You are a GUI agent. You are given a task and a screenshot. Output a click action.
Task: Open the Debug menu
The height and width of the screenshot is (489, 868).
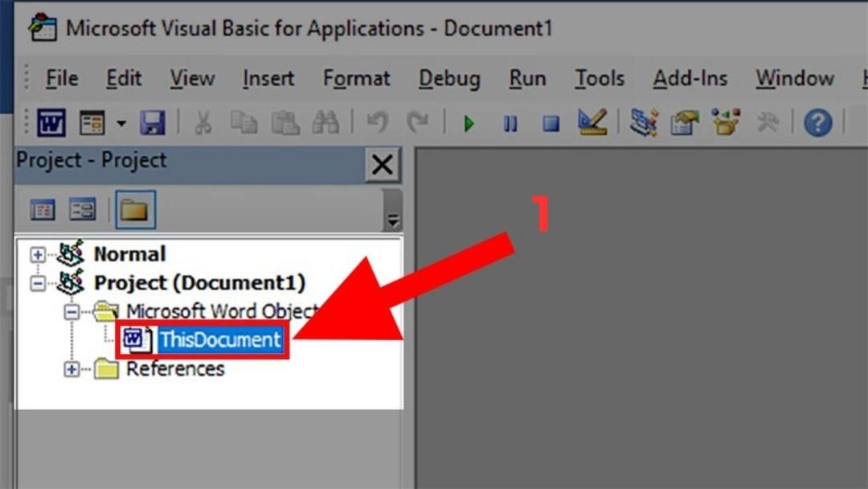click(x=449, y=78)
